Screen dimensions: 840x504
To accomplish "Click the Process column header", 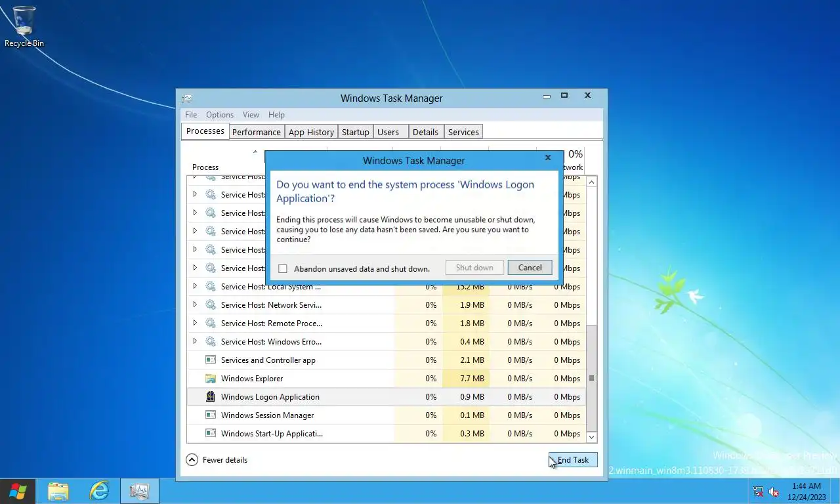I will pos(205,167).
